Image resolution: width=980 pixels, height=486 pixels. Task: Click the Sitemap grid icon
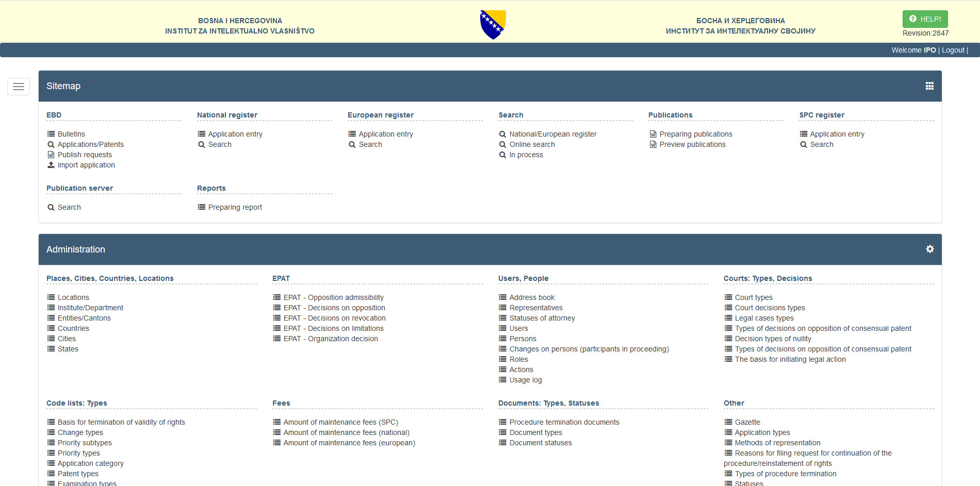click(x=929, y=86)
